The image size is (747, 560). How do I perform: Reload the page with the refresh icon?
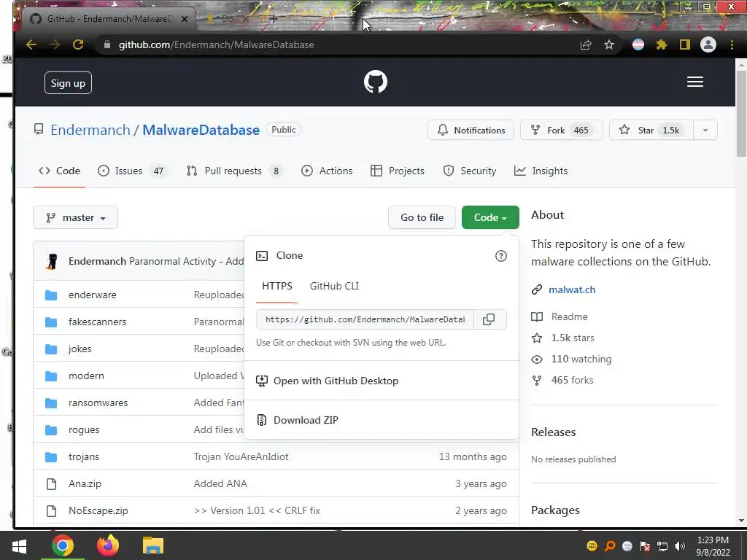point(78,44)
